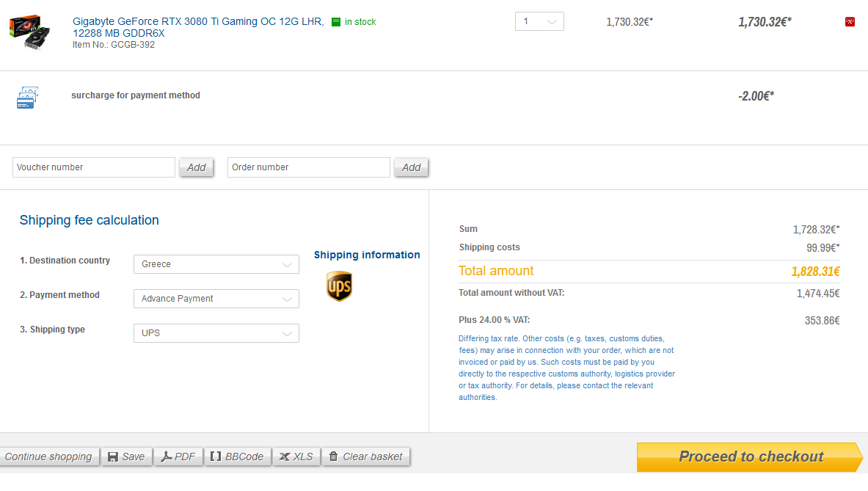Remove the RTX 3080 Ti from basket
The height and width of the screenshot is (491, 868).
[850, 22]
